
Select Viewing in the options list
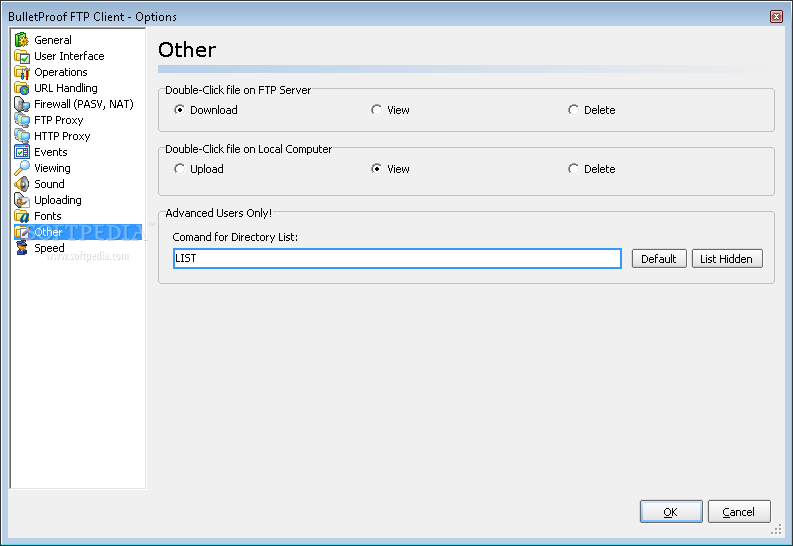pyautogui.click(x=52, y=168)
